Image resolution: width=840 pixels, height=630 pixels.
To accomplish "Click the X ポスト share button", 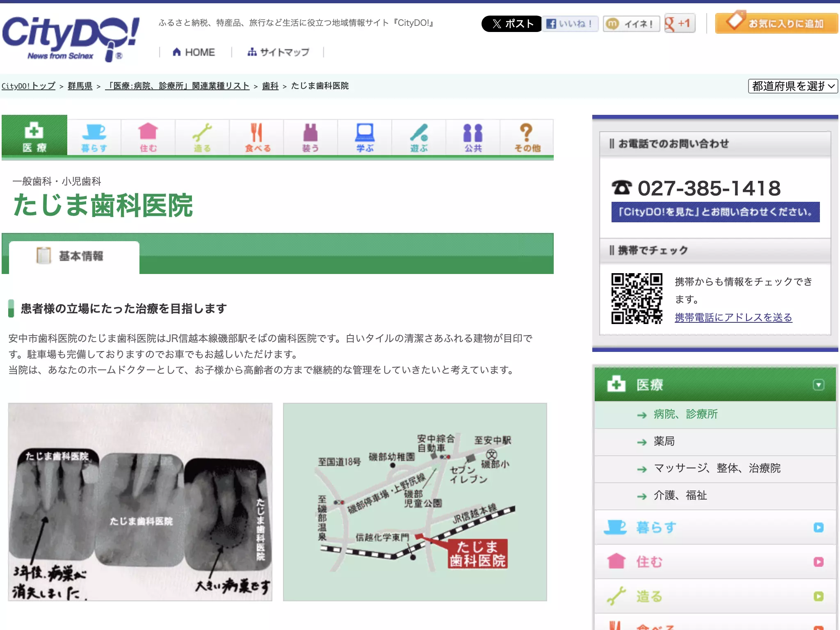I will (511, 24).
